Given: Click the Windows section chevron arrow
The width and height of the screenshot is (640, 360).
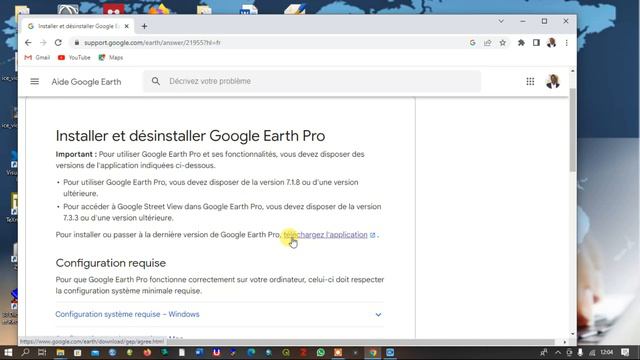Looking at the screenshot, I should point(378,315).
